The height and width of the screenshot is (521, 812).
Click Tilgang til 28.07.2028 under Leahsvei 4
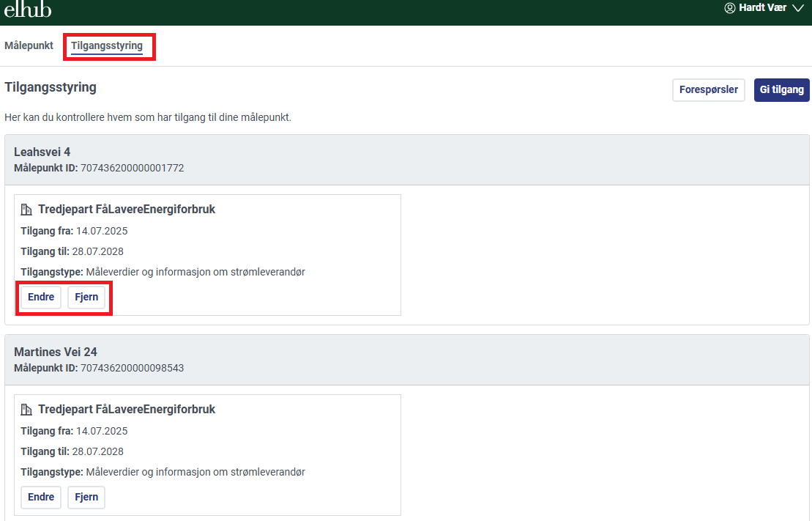[x=72, y=251]
